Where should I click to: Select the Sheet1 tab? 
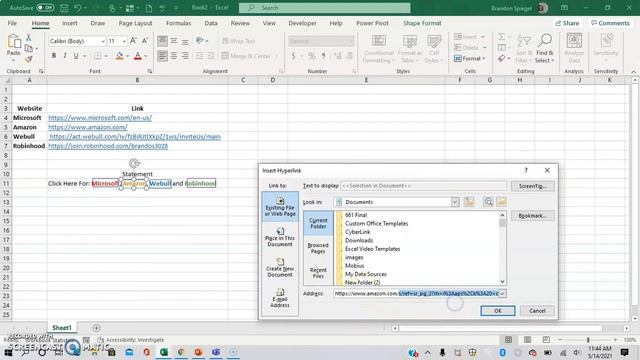(62, 328)
